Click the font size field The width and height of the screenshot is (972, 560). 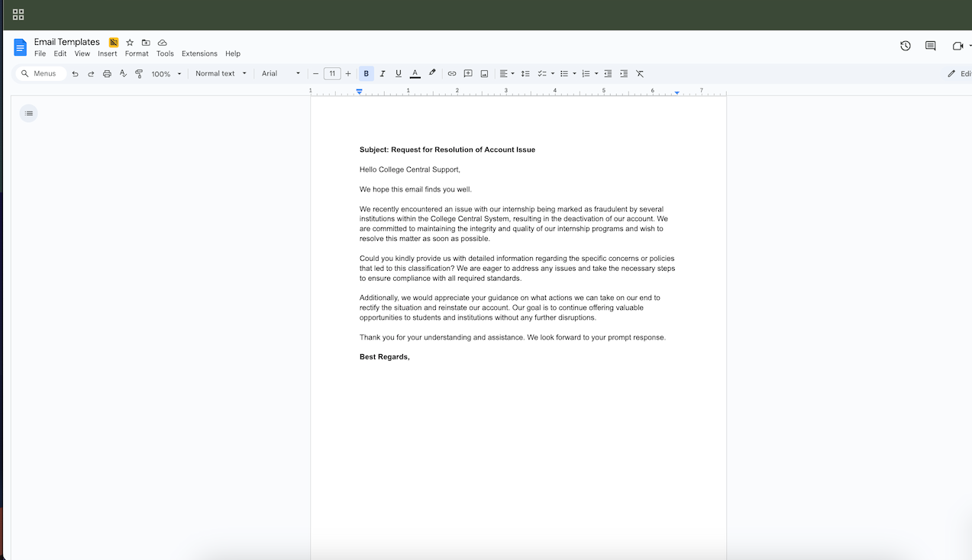(x=332, y=74)
